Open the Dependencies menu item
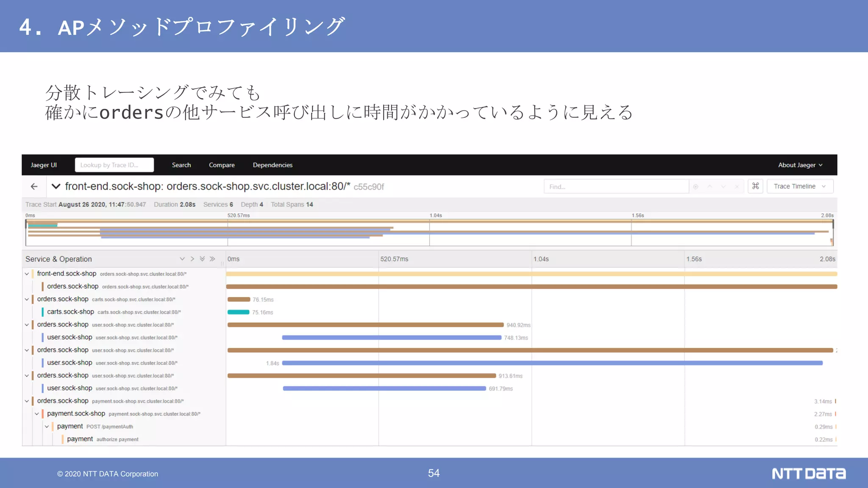868x488 pixels. pos(273,165)
